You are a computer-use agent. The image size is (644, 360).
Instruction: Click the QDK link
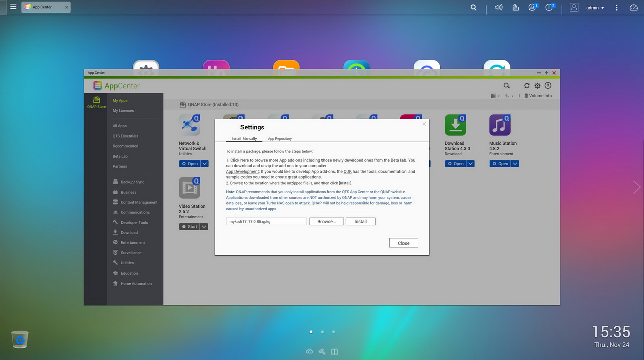click(x=347, y=172)
